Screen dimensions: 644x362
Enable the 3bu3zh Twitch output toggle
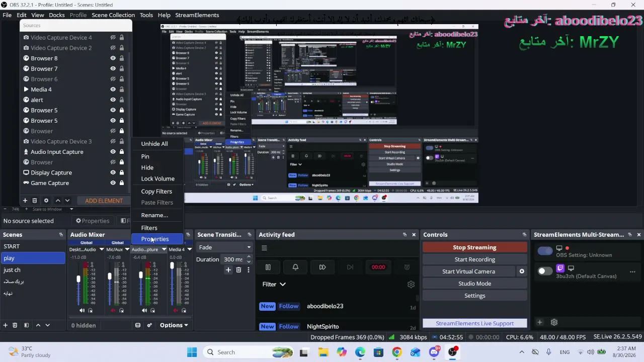pyautogui.click(x=545, y=271)
